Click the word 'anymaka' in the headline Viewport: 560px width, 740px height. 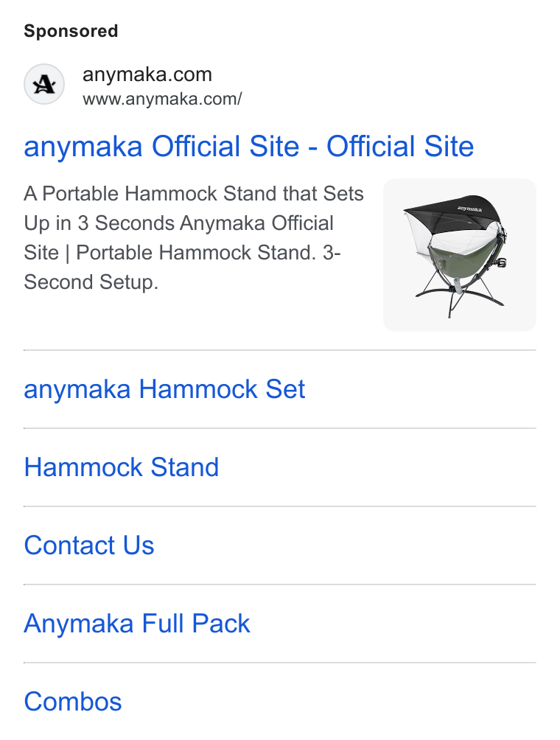coord(83,147)
